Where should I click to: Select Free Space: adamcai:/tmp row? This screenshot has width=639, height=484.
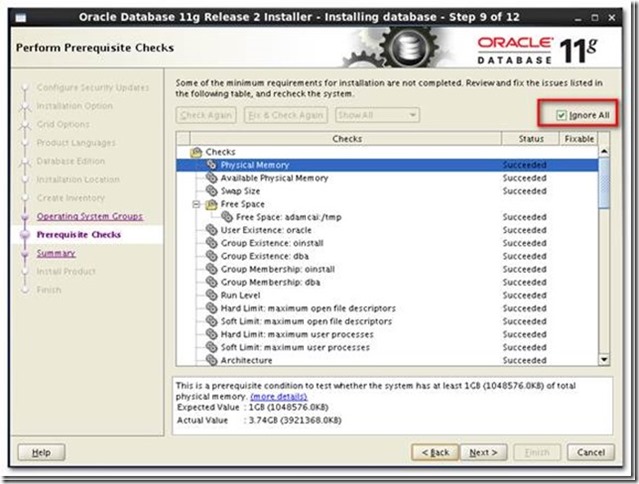pyautogui.click(x=387, y=217)
